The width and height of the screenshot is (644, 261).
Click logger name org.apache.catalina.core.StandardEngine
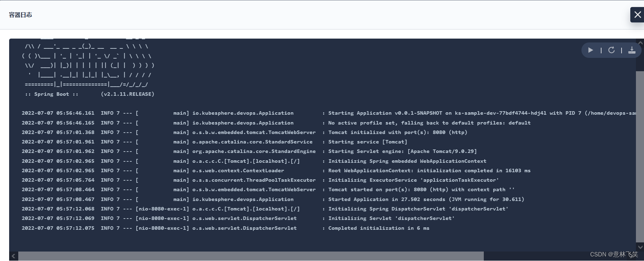click(x=254, y=151)
